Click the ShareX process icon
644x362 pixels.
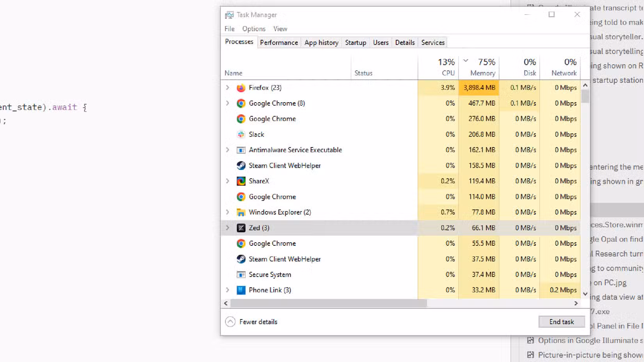[241, 181]
